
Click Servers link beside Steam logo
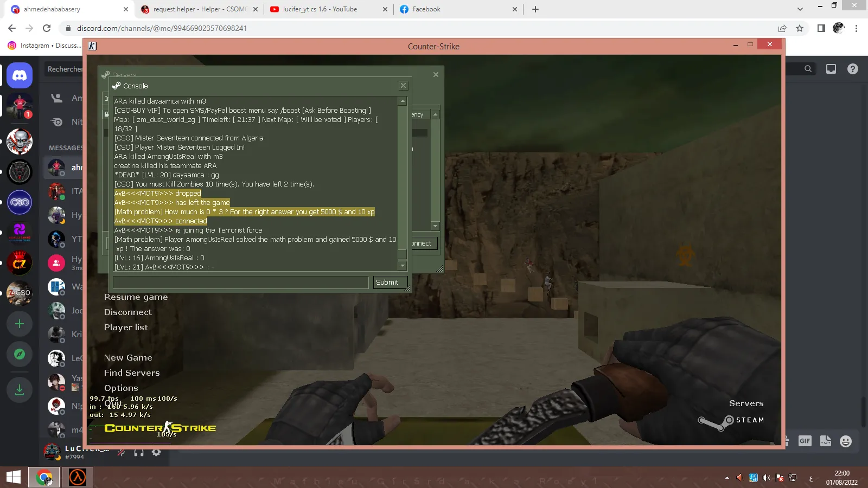tap(746, 403)
